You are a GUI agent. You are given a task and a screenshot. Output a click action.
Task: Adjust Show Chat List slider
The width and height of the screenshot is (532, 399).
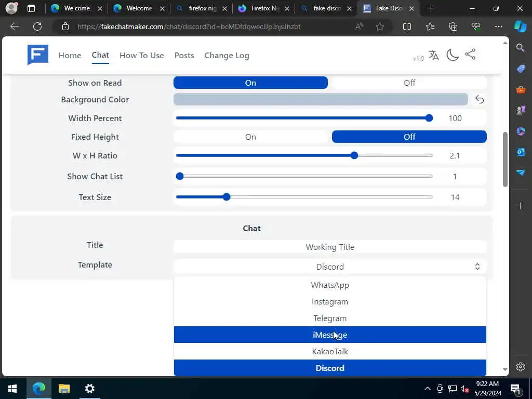coord(304,176)
